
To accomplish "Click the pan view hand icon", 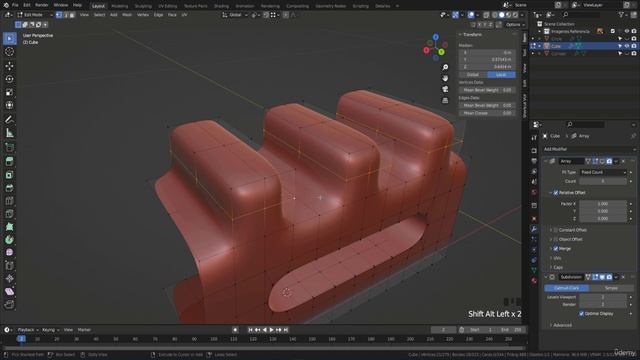I will pyautogui.click(x=445, y=78).
